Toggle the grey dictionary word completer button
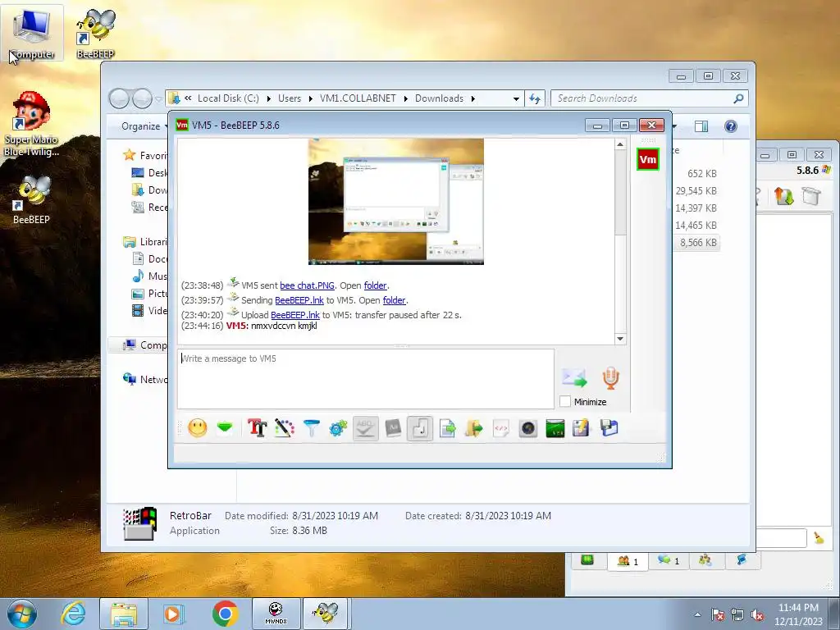Screen dimensions: 840x630 point(393,428)
